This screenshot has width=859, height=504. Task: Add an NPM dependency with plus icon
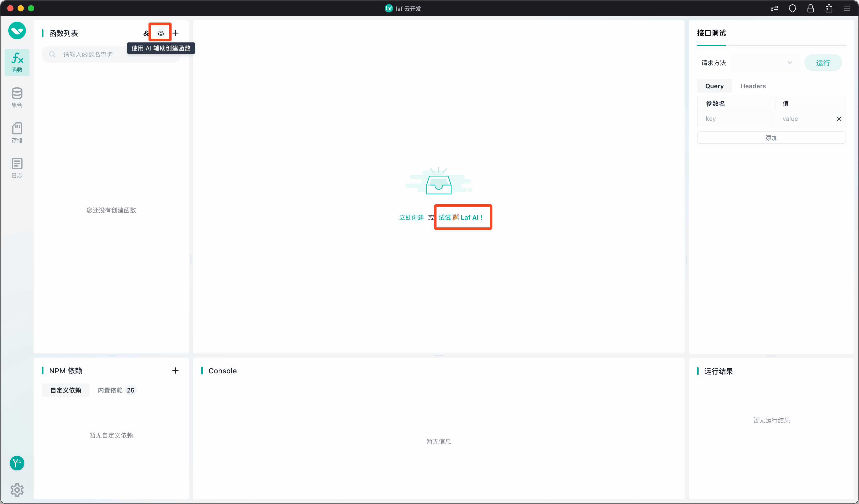175,370
